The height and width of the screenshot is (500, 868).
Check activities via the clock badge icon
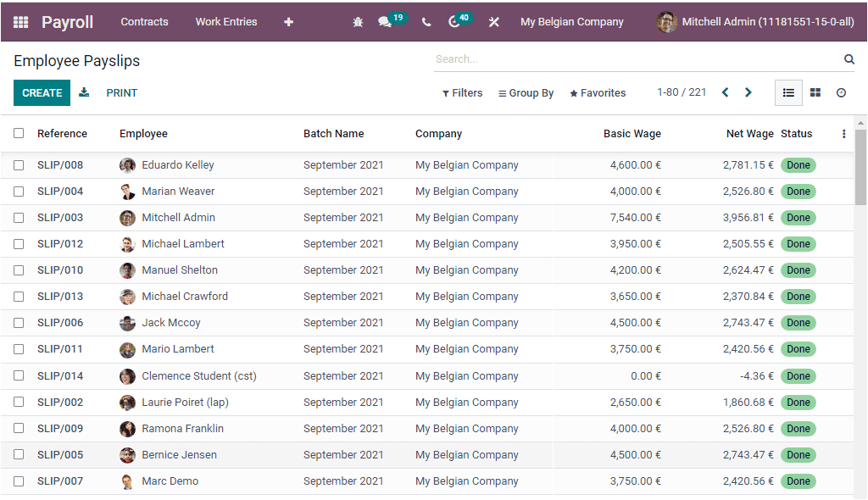click(454, 21)
